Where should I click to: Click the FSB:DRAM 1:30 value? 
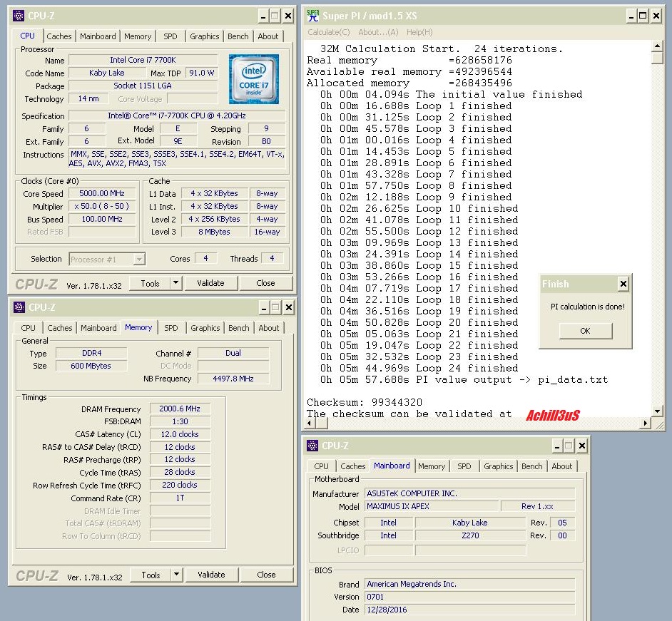coord(180,421)
